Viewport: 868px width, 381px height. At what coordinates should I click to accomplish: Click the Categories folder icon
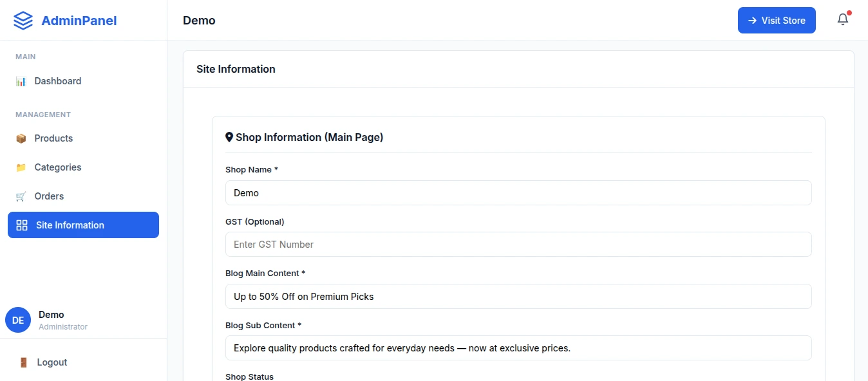[21, 167]
